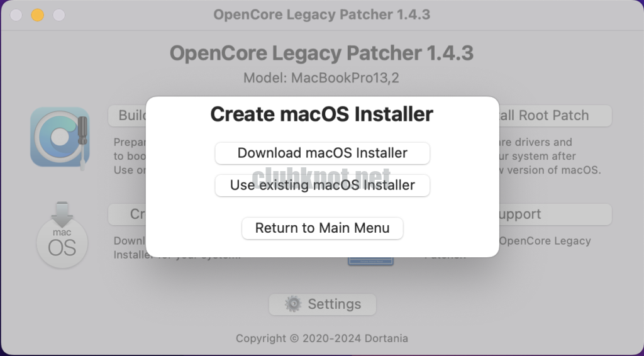This screenshot has height=356, width=644.
Task: Click the gray zoom window button
Action: pos(58,14)
